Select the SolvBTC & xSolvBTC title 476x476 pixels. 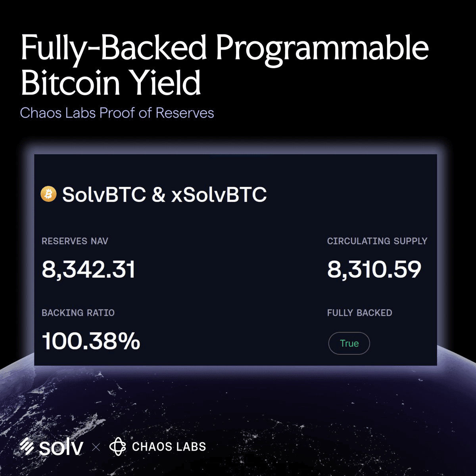(164, 194)
